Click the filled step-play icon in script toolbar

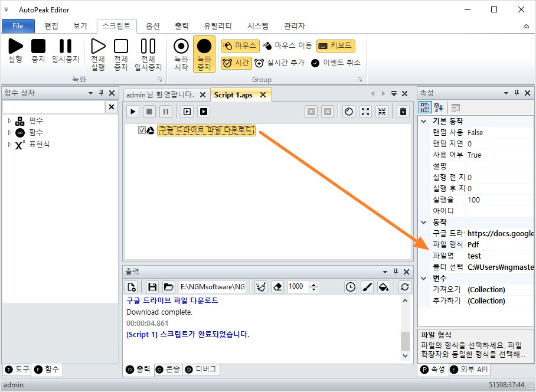point(204,112)
